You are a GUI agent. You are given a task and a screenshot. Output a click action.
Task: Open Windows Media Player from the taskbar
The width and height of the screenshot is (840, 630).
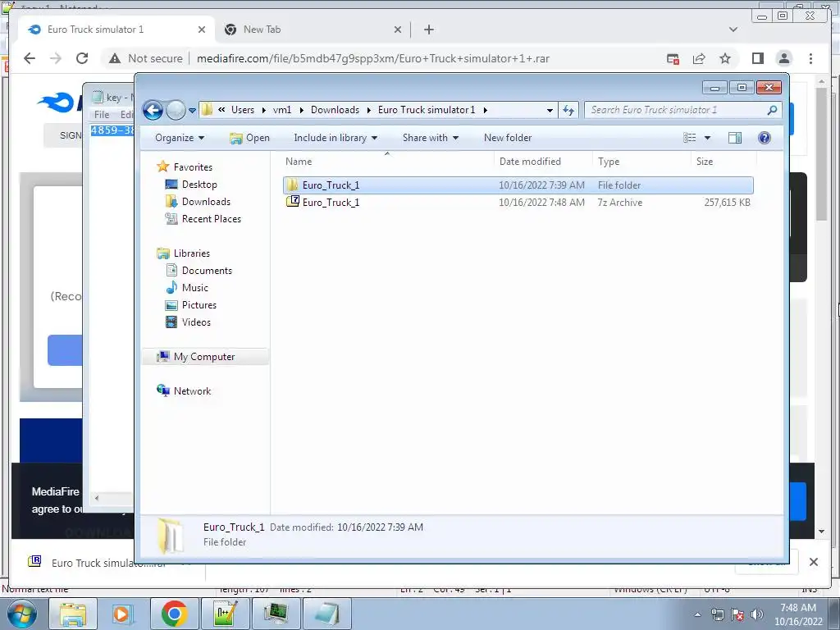(123, 614)
